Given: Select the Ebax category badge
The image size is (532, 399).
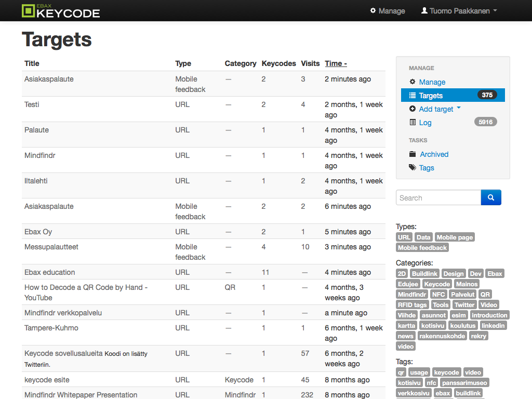Looking at the screenshot, I should [495, 273].
